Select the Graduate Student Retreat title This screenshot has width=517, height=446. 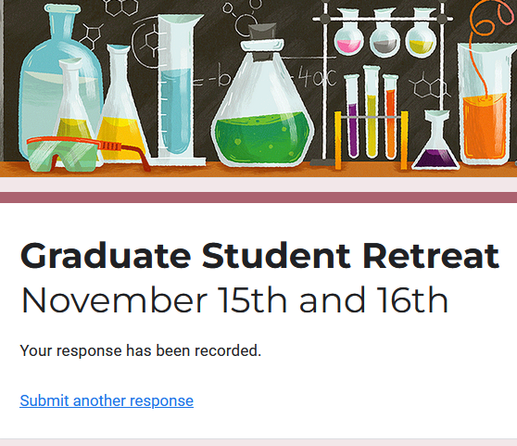pos(260,256)
